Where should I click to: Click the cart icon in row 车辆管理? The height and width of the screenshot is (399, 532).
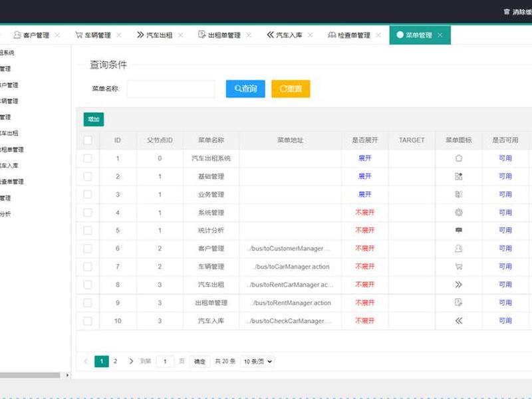click(458, 267)
